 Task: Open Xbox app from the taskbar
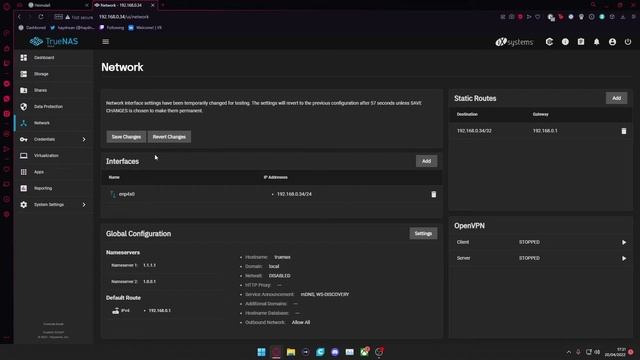pyautogui.click(x=364, y=352)
